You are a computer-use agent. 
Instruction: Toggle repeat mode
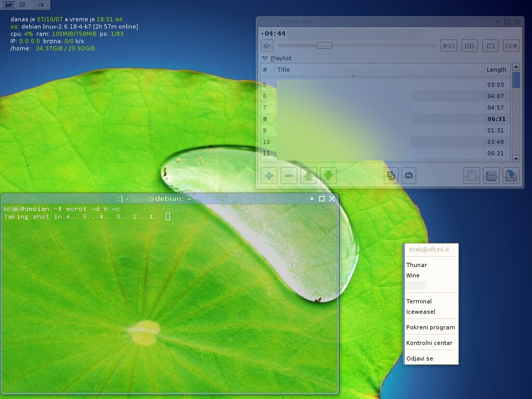point(409,176)
